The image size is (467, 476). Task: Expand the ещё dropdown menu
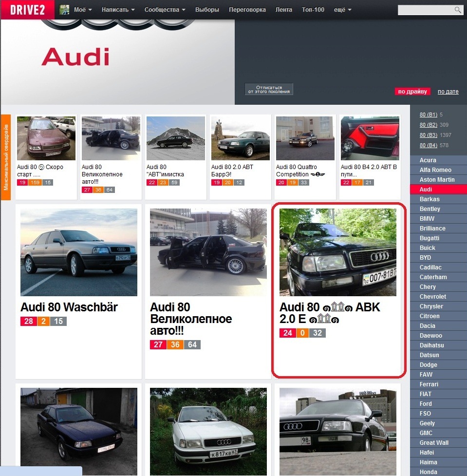(343, 10)
